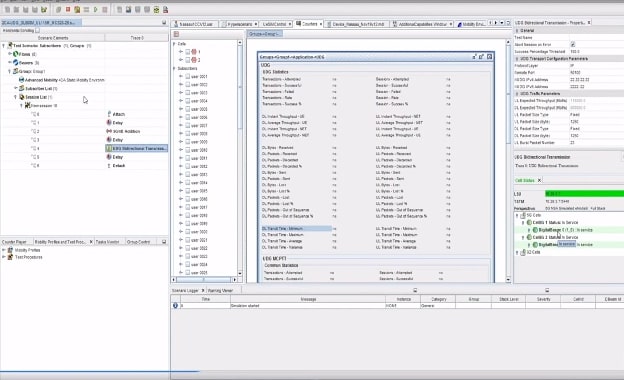Click the Detach step icon in the sequence
The image size is (624, 380).
coord(109,166)
